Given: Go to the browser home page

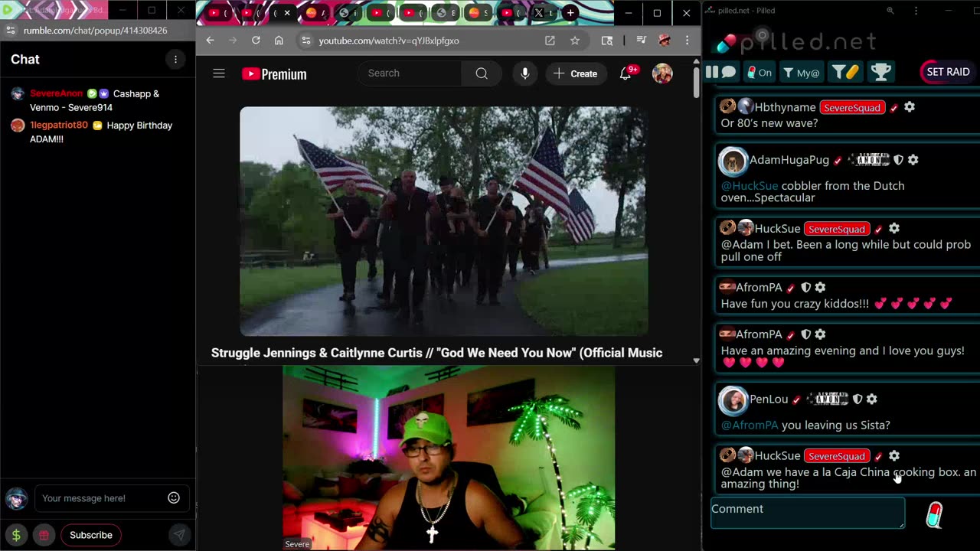Looking at the screenshot, I should tap(279, 41).
